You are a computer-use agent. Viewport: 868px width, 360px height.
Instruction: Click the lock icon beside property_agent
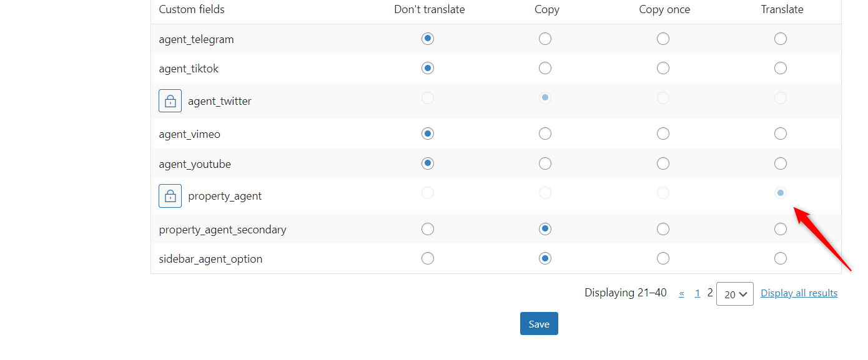pos(170,195)
